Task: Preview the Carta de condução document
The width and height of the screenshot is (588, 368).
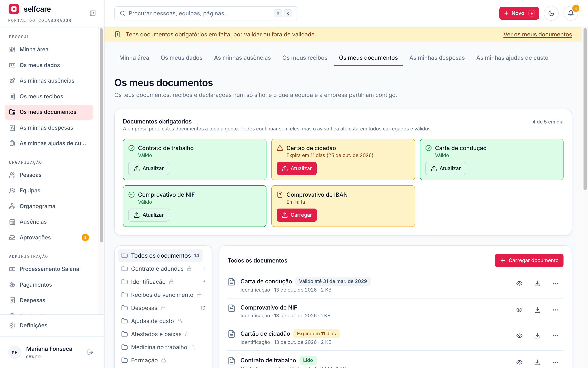Action: 519,283
